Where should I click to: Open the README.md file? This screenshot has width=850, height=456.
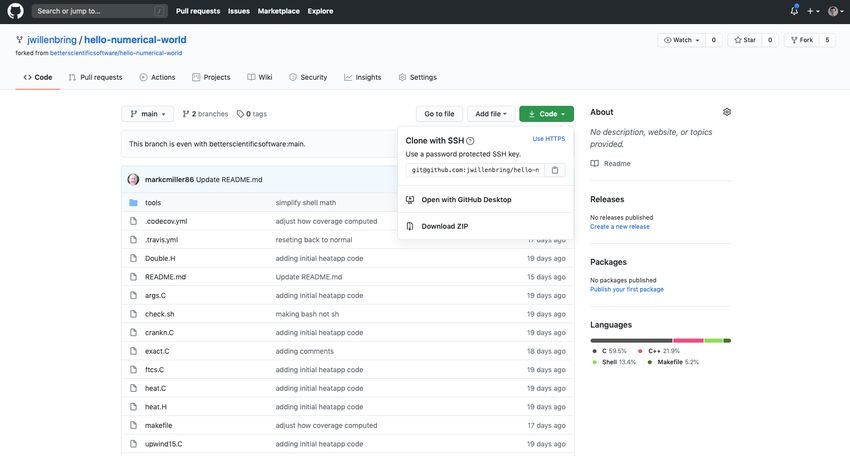(x=165, y=277)
